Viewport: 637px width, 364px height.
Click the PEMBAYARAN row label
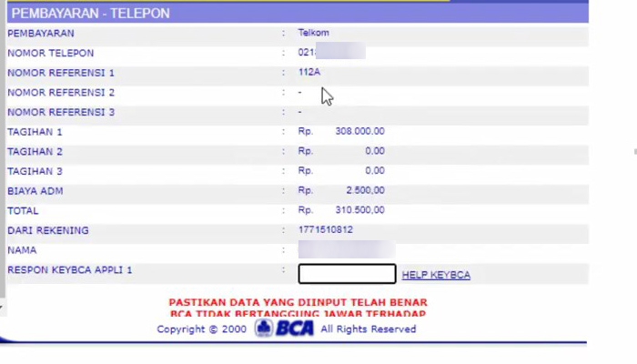pyautogui.click(x=41, y=33)
